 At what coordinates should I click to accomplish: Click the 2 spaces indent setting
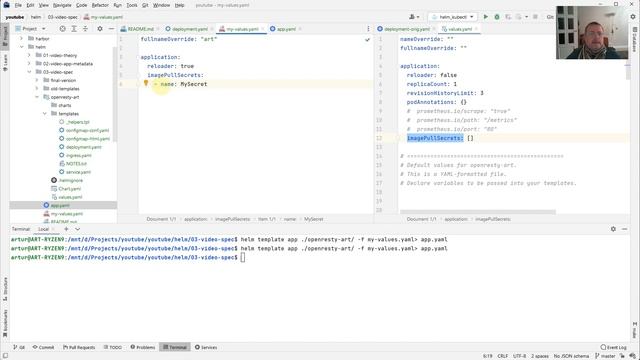pos(540,356)
